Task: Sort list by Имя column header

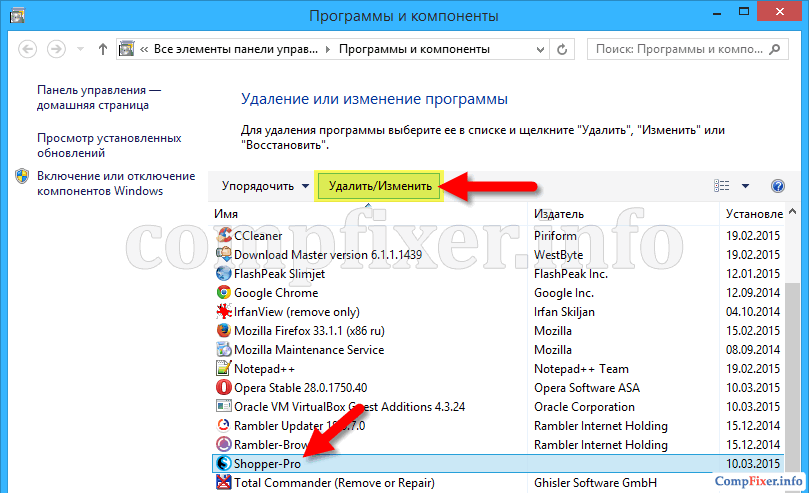Action: point(370,214)
